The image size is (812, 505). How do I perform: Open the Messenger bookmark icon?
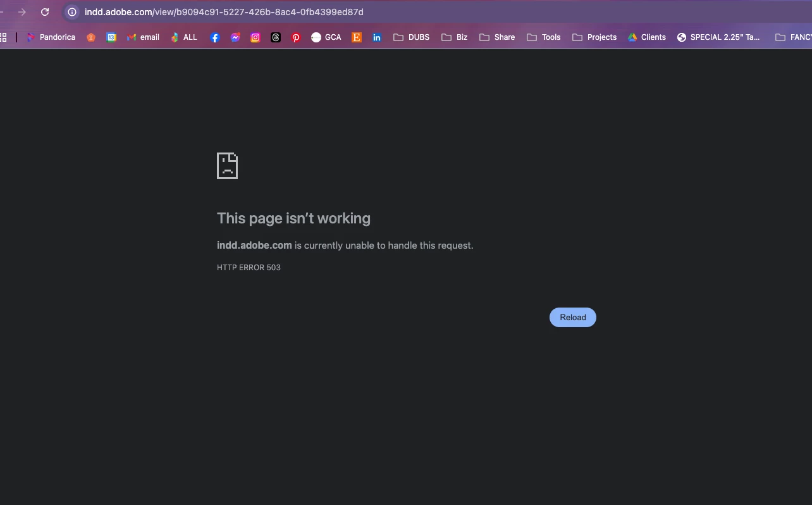tap(235, 37)
